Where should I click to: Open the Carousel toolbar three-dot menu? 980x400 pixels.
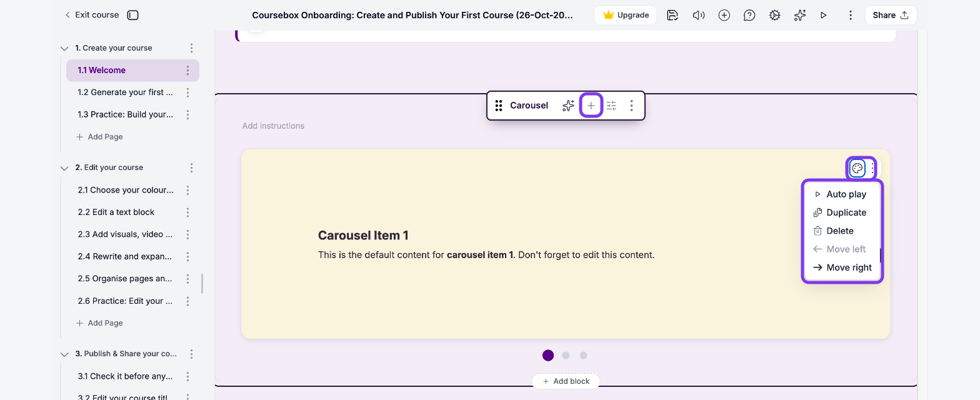(631, 106)
